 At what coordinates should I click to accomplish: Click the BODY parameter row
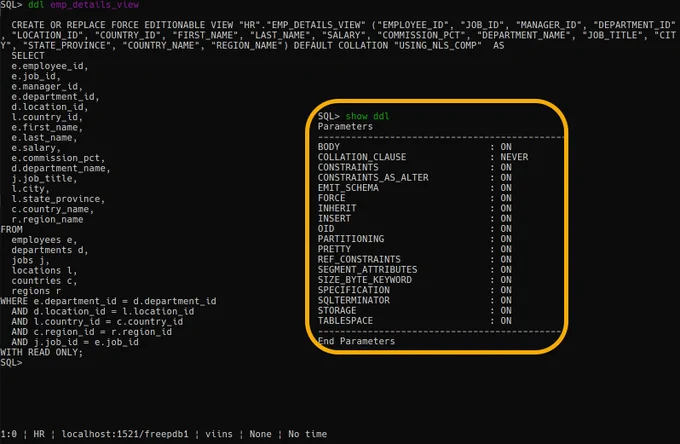tap(415, 147)
